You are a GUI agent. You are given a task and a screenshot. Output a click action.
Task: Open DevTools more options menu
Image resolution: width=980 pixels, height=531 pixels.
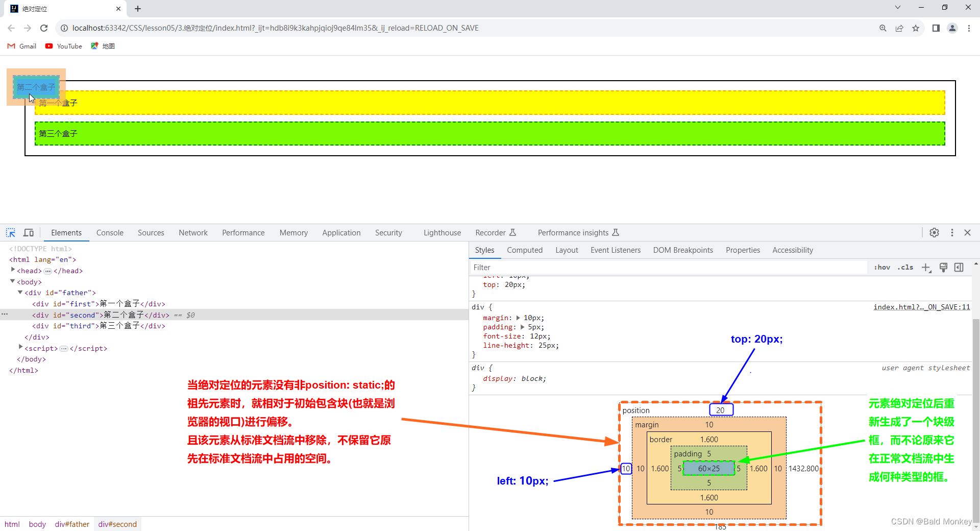point(952,233)
